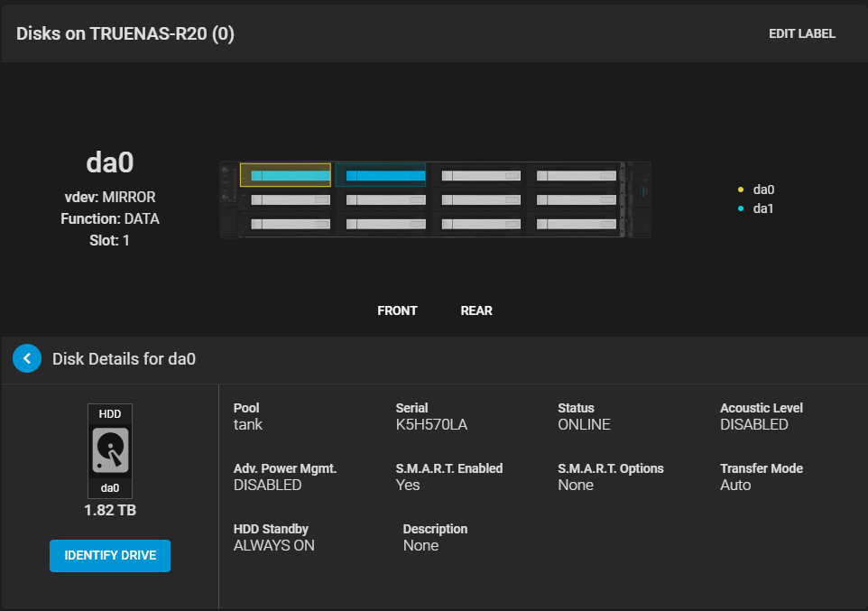The width and height of the screenshot is (868, 611).
Task: Click the 'Disks on TRUENAS-R20 (0)' title
Action: coord(125,33)
